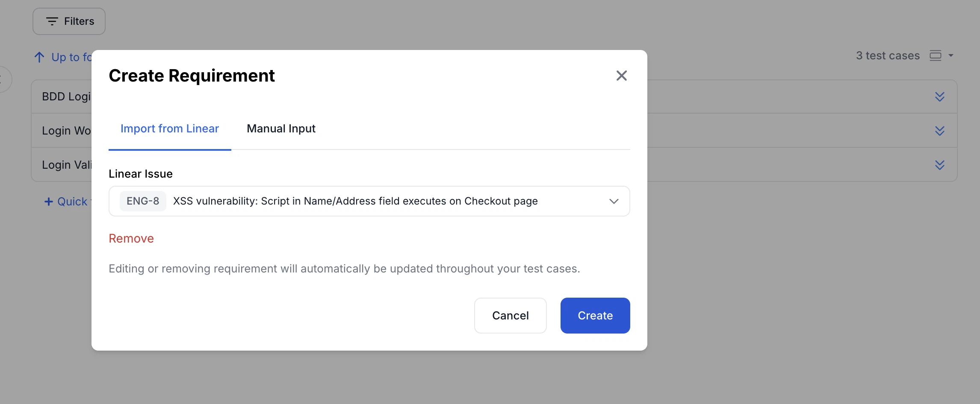Click the plus Quick add icon

[49, 202]
